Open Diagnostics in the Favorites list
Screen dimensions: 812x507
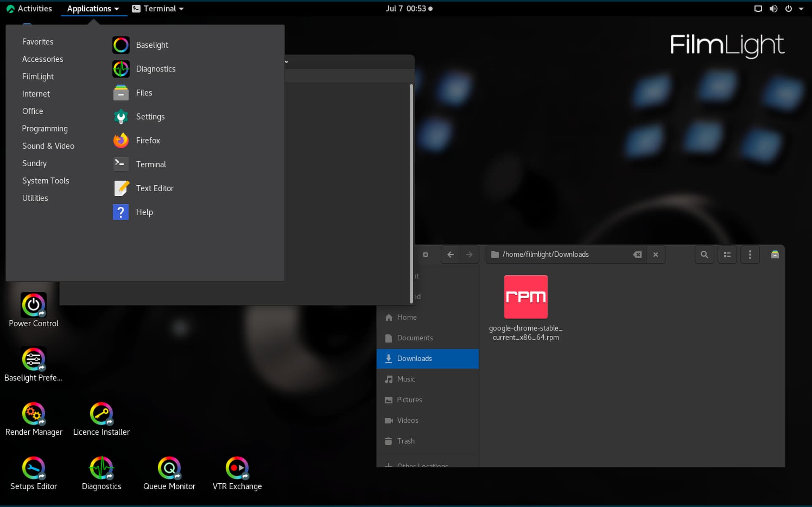(x=144, y=69)
